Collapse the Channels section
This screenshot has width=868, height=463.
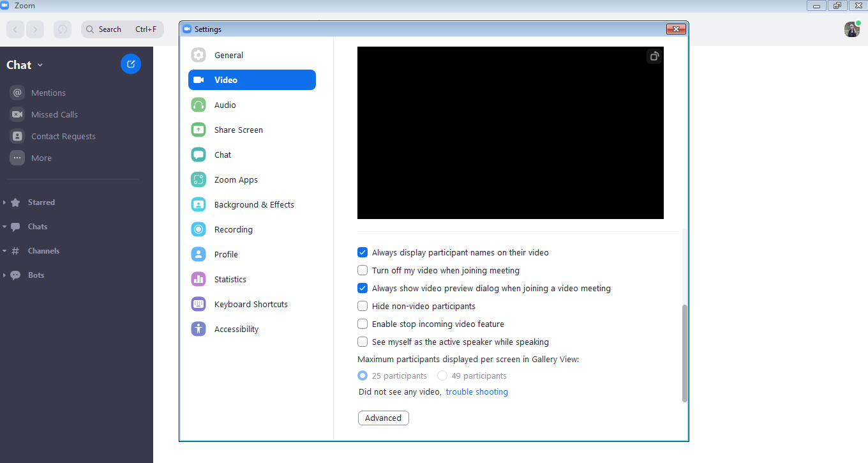[4, 251]
